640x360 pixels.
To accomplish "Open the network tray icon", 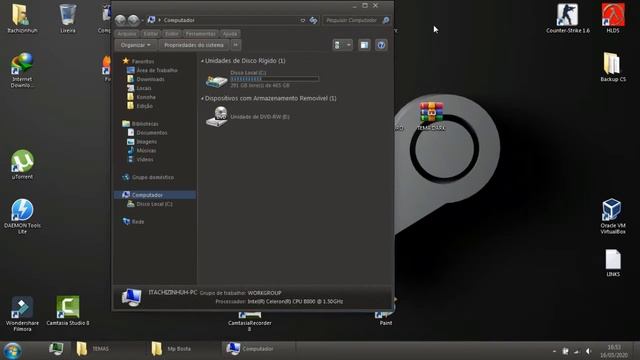I will click(576, 351).
